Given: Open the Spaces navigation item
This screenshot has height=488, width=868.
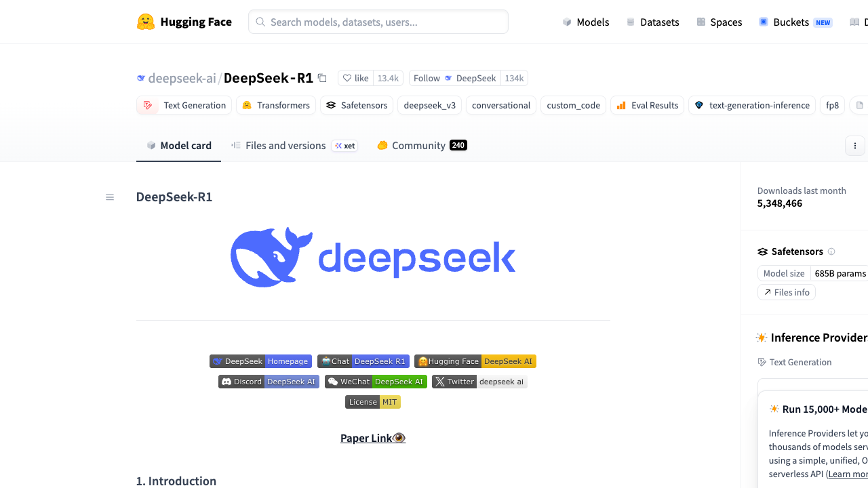Looking at the screenshot, I should click(x=719, y=22).
